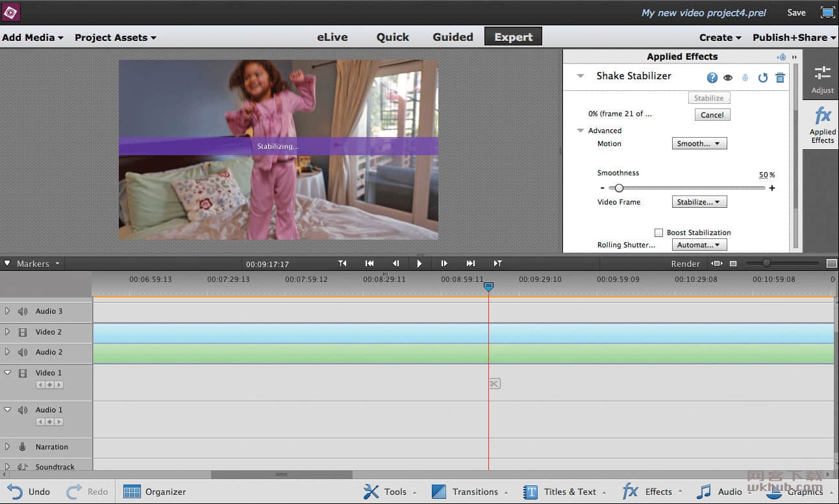The width and height of the screenshot is (839, 504).
Task: Click the Render button
Action: click(x=685, y=264)
